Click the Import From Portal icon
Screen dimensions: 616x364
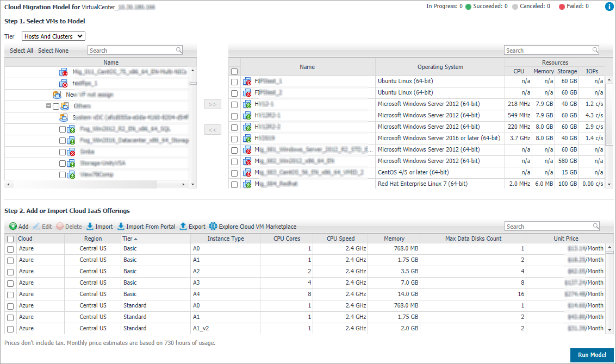click(121, 227)
